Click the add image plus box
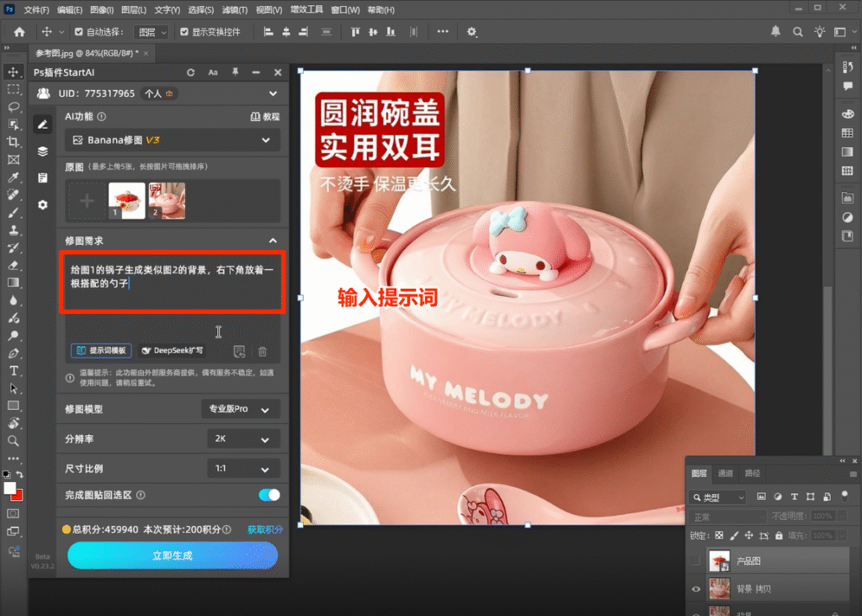This screenshot has width=862, height=616. (x=87, y=201)
